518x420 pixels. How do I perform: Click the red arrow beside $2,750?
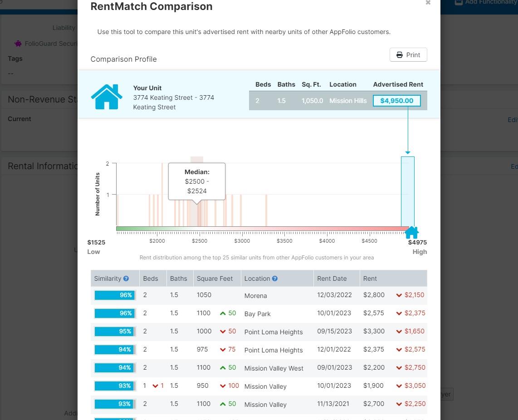point(399,368)
